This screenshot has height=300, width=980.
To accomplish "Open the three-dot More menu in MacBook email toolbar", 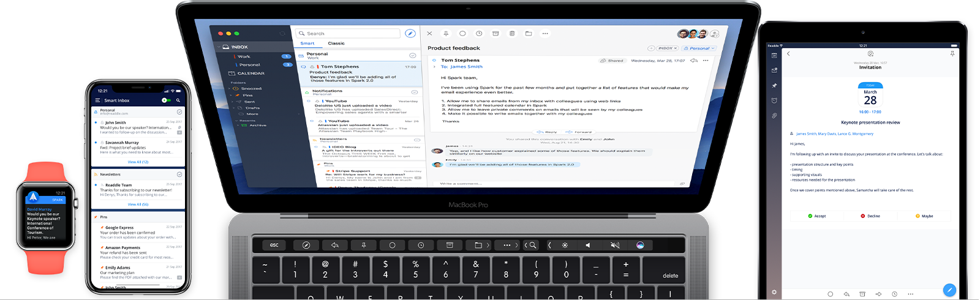I will point(545,34).
